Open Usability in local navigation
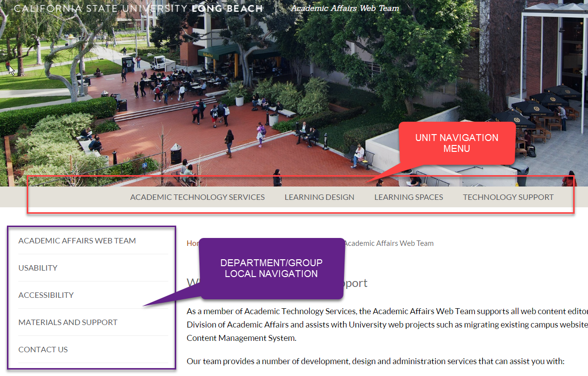This screenshot has width=588, height=376. tap(38, 268)
